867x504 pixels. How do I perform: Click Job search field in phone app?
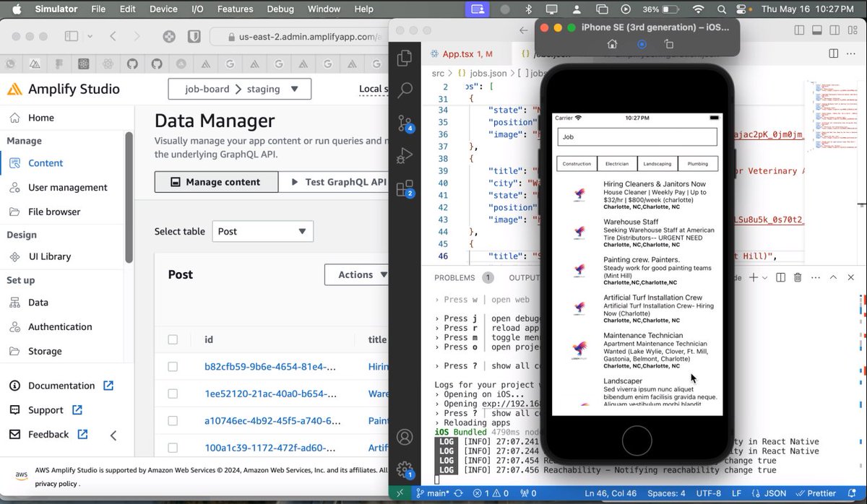pos(637,136)
